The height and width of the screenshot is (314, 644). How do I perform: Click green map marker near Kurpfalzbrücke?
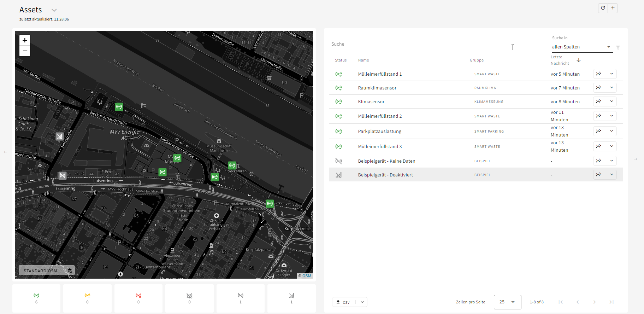pyautogui.click(x=270, y=203)
